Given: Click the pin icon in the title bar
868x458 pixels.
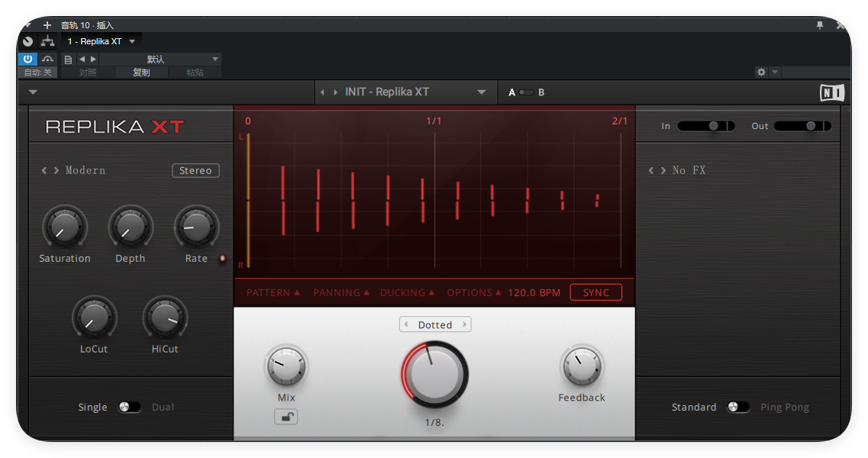Looking at the screenshot, I should pyautogui.click(x=820, y=25).
